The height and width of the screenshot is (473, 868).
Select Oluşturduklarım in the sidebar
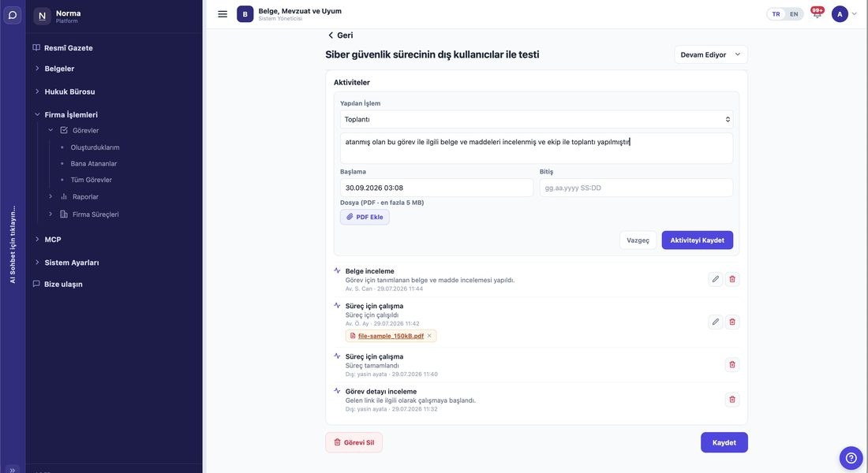[x=95, y=147]
